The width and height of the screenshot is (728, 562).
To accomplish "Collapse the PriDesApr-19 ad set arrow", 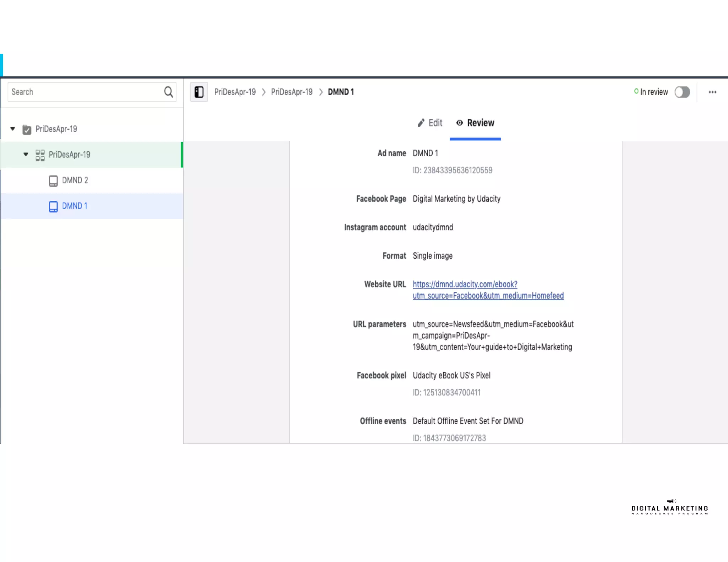I will tap(26, 154).
